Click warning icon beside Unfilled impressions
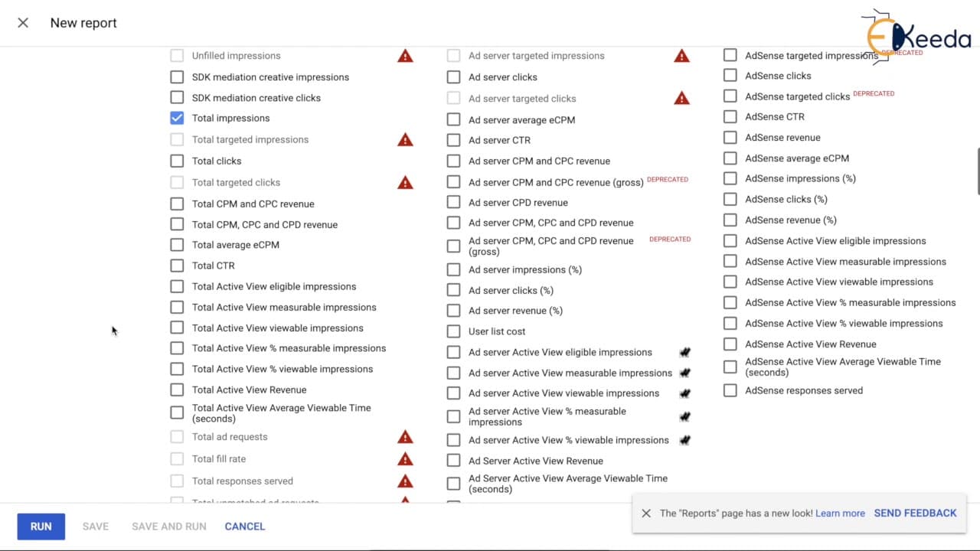Viewport: 980px width, 551px height. (405, 56)
